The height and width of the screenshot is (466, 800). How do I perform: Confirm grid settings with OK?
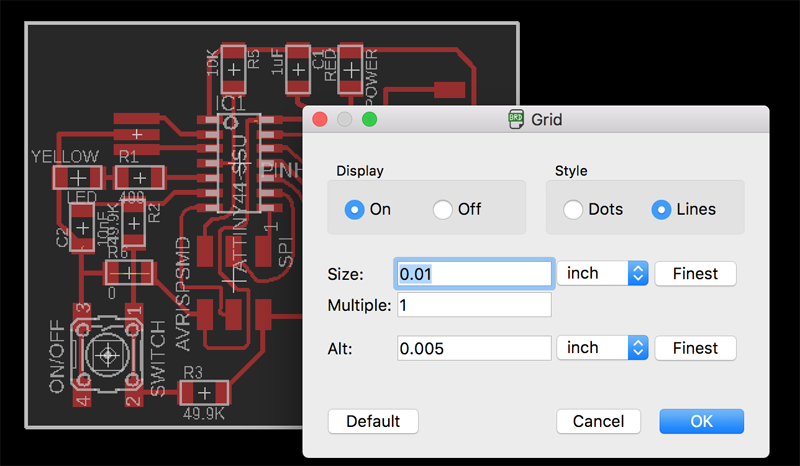tap(702, 422)
